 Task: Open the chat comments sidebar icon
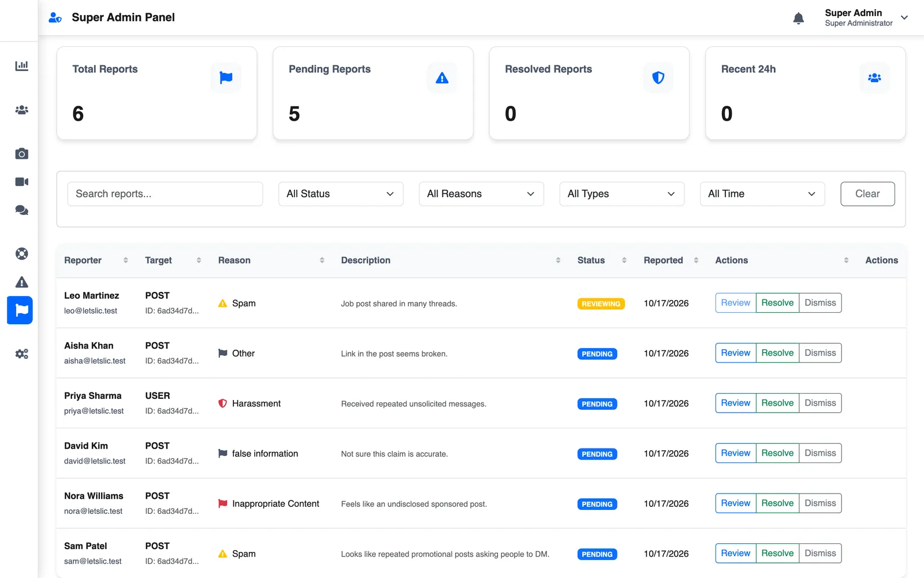(21, 210)
